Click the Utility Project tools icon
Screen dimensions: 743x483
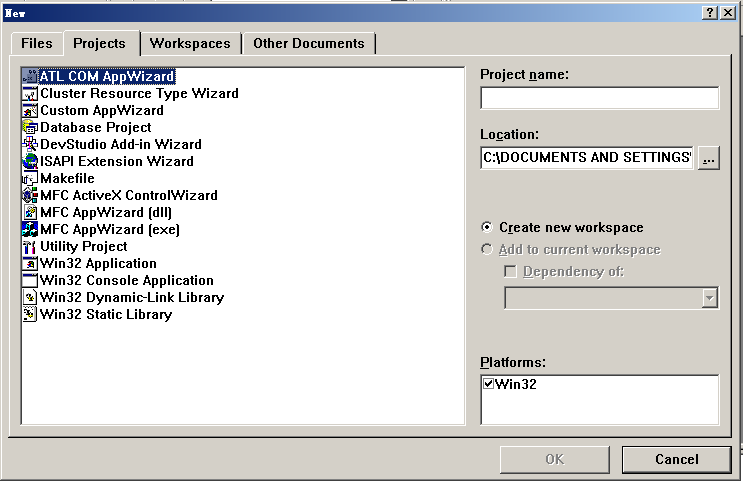coord(30,247)
